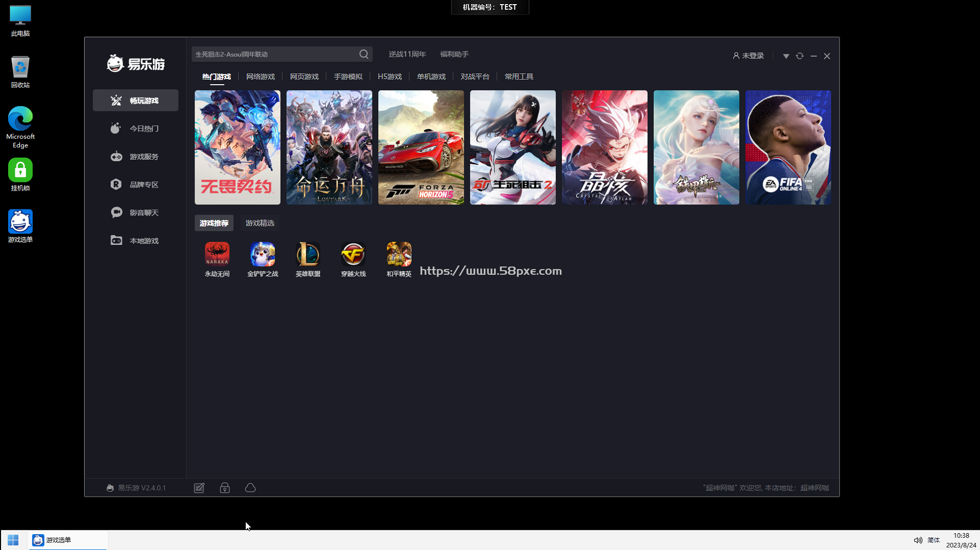Open 本地游戏 in the sidebar
This screenshot has width=980, height=550.
pyautogui.click(x=135, y=240)
